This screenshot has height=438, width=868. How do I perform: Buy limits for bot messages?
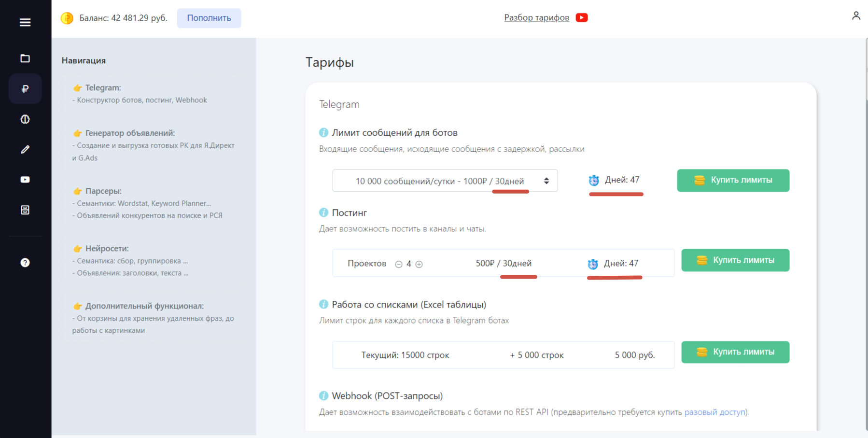pos(733,180)
